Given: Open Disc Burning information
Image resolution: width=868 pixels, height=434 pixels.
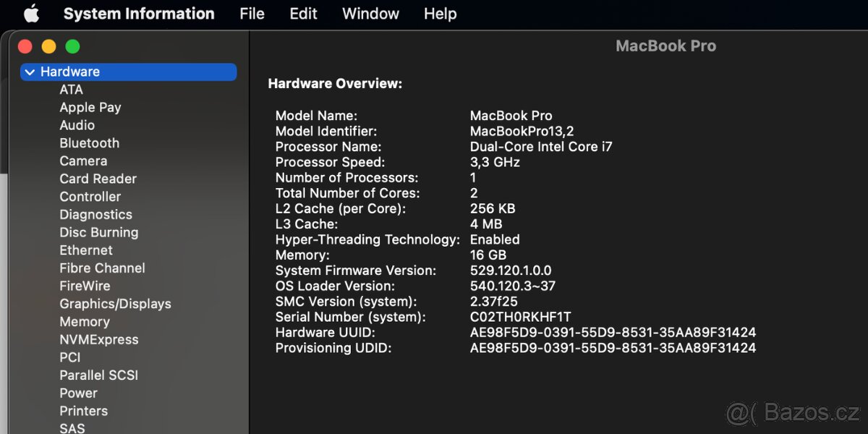Looking at the screenshot, I should coord(98,232).
